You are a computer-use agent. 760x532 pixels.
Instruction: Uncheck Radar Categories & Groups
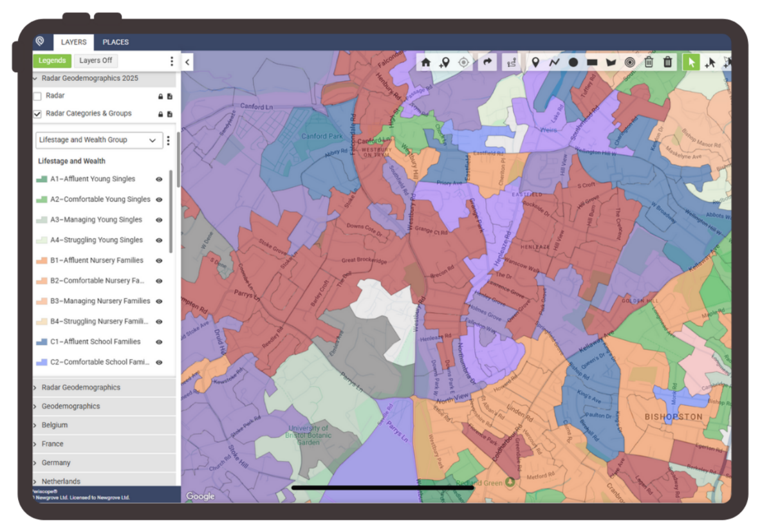click(37, 113)
